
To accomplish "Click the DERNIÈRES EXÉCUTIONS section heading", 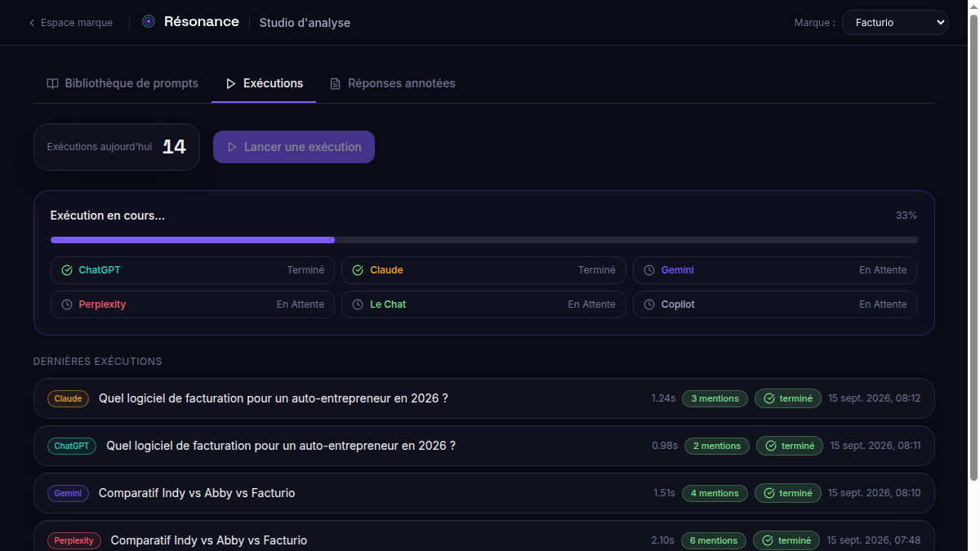I will (98, 361).
